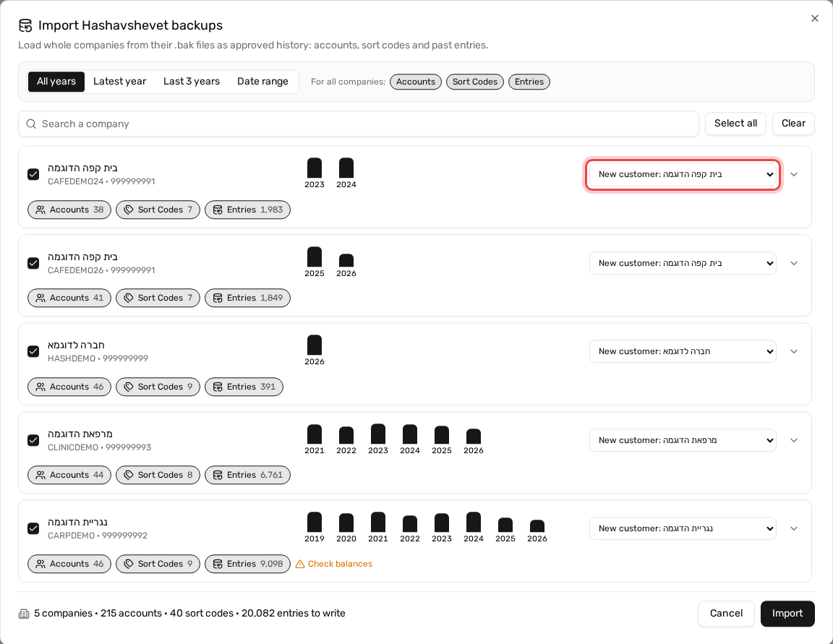Screen dimensions: 833x644
Task: Expand the CLINICDEMO company row chevron
Action: pos(794,441)
